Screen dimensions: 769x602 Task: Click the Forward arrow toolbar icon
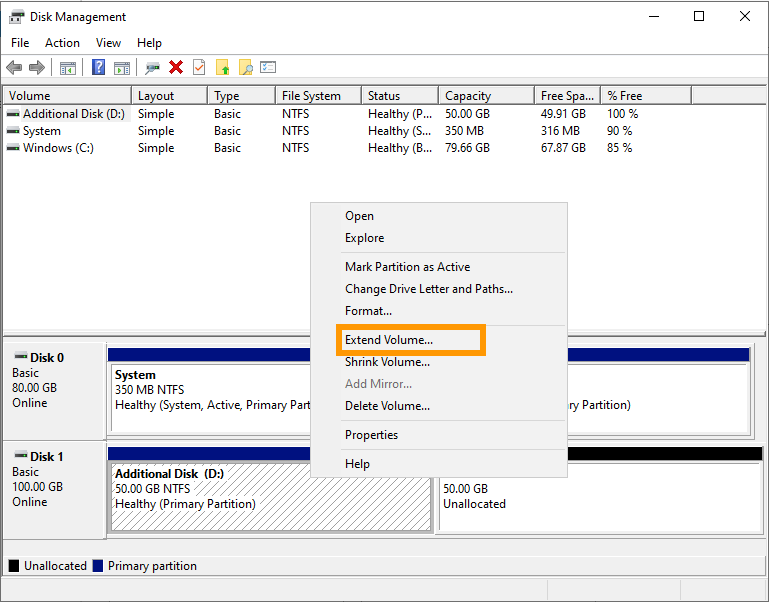point(37,67)
